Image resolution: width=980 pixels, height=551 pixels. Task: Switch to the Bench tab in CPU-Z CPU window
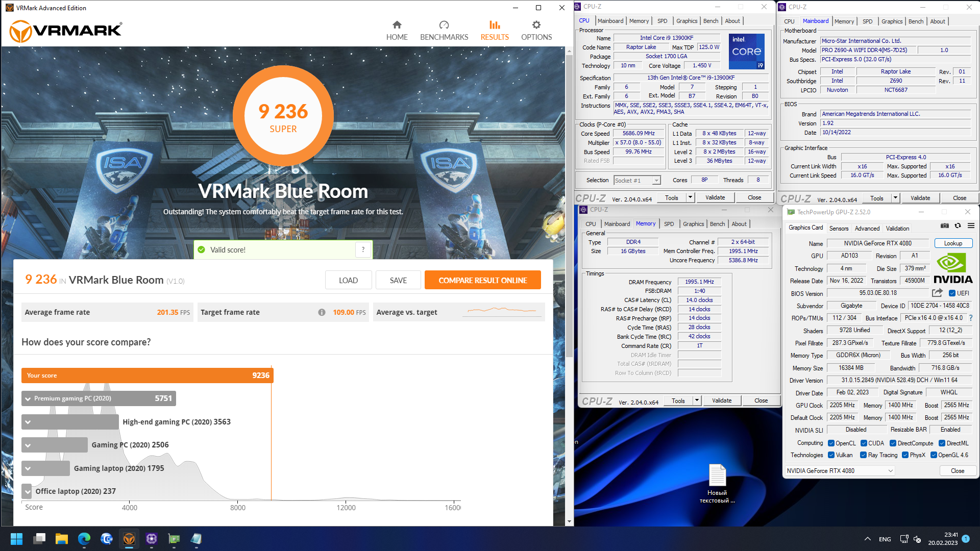[710, 21]
